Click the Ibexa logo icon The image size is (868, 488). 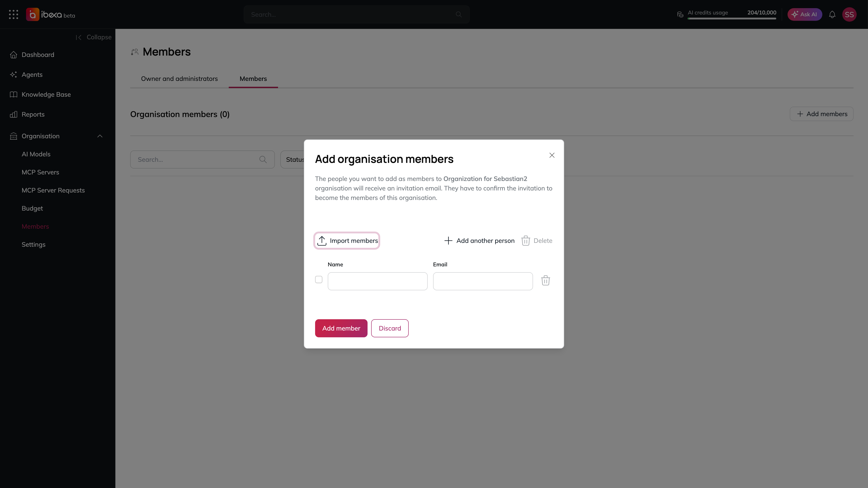coord(33,14)
